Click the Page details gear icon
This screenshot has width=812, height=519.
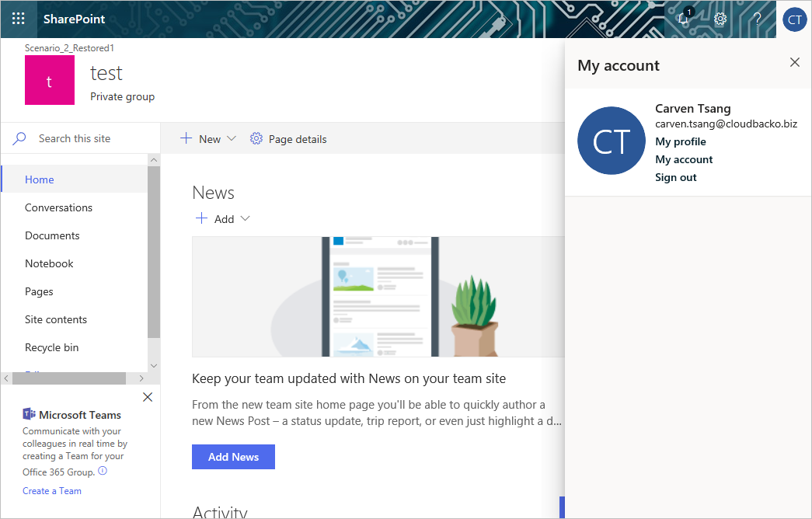point(256,139)
